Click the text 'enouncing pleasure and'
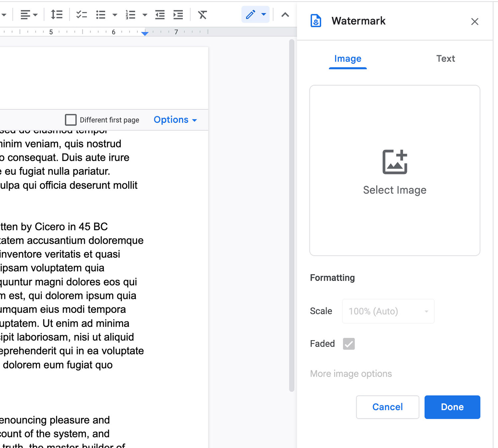Image resolution: width=498 pixels, height=448 pixels. 55,420
